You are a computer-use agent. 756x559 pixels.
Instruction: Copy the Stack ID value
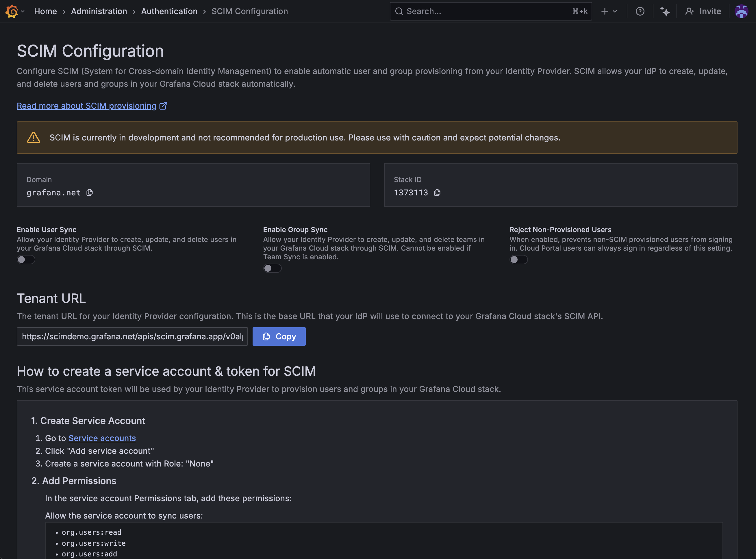coord(437,192)
